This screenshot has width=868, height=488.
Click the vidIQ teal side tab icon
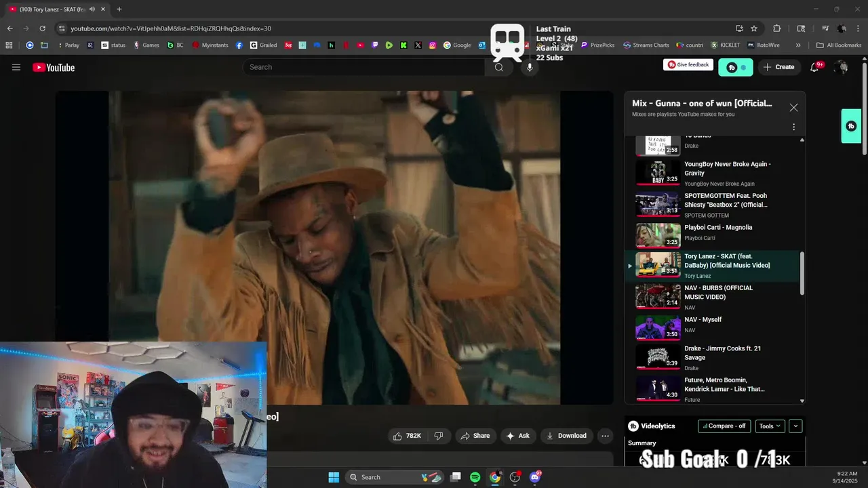point(851,126)
